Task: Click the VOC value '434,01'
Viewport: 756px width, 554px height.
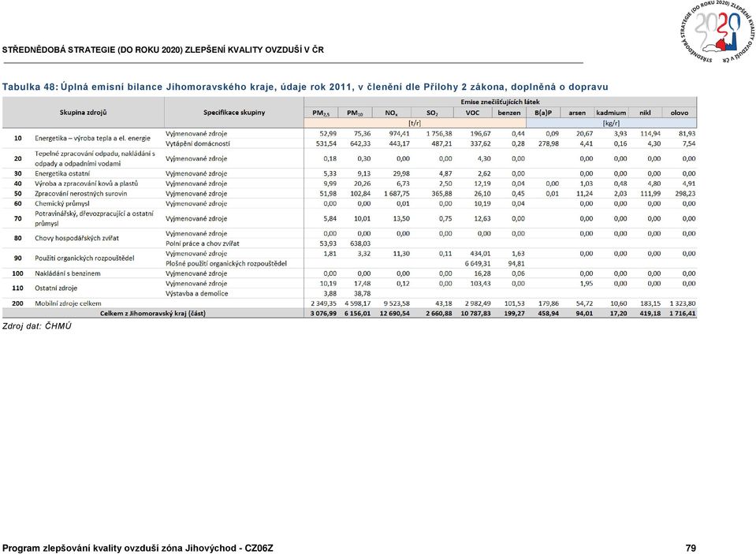Action: point(480,254)
